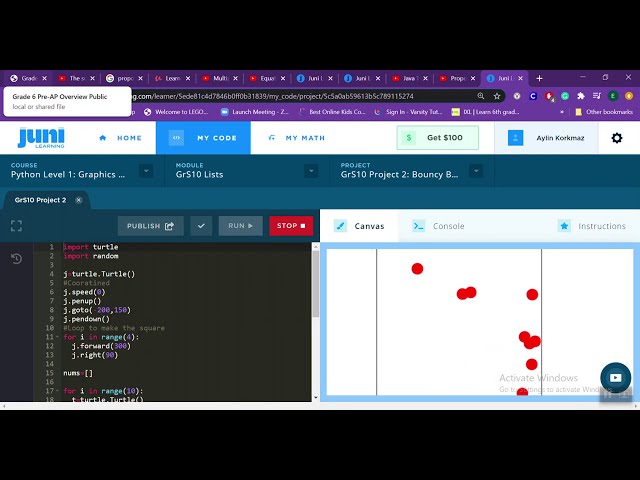This screenshot has height=480, width=640.
Task: Open the MY CODE section
Action: [x=203, y=138]
